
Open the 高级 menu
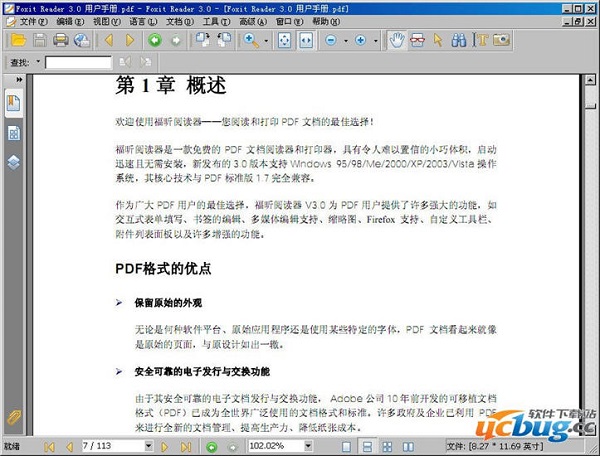pos(253,22)
